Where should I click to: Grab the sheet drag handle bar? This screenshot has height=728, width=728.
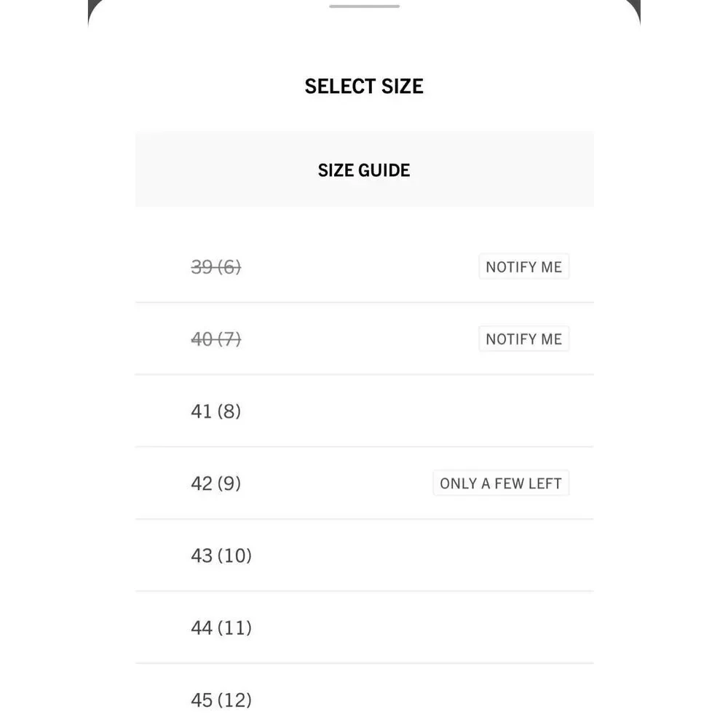364,6
